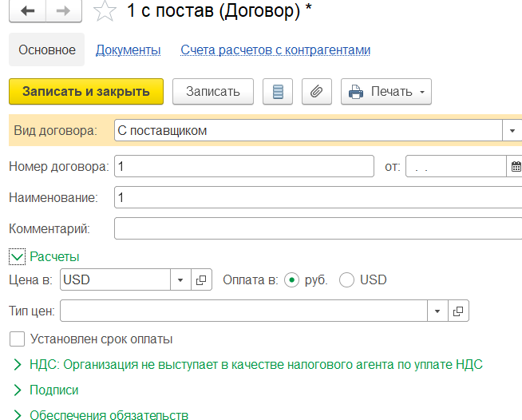Viewport: 522px width, 420px height.
Task: Open calendar picker for contract date
Action: coord(515,166)
